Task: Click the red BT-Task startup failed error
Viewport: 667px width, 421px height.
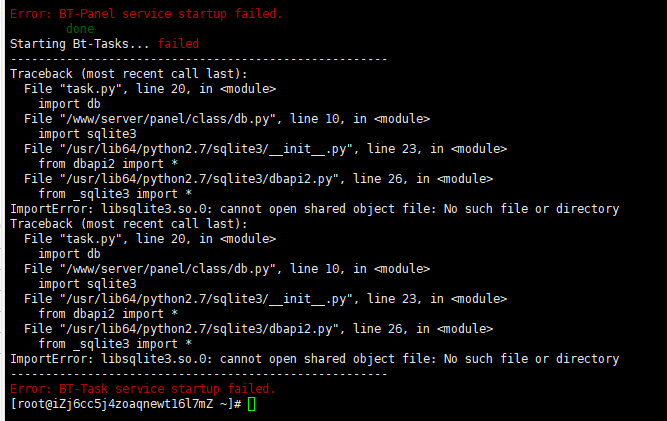Action: pyautogui.click(x=142, y=388)
